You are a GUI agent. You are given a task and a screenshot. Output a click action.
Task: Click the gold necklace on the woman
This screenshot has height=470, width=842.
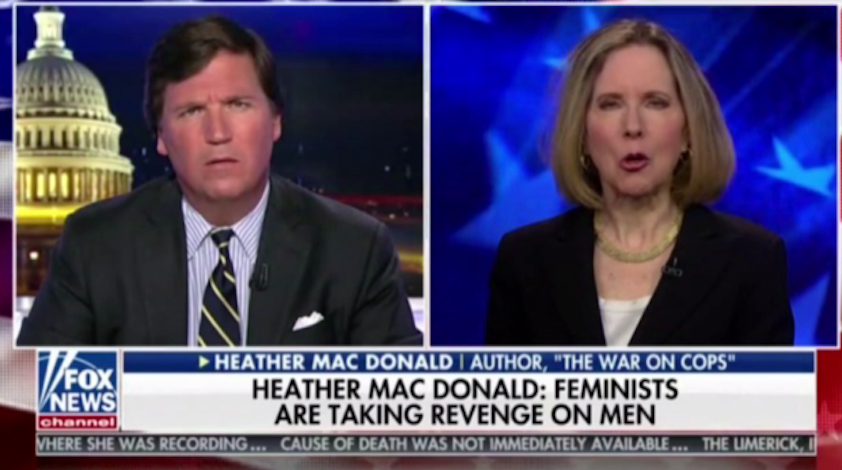pyautogui.click(x=636, y=246)
